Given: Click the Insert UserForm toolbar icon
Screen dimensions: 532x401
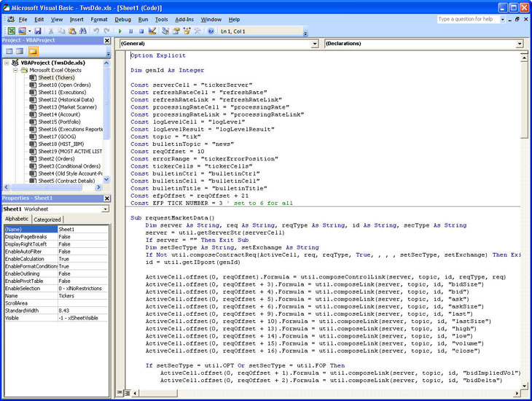Looking at the screenshot, I should pos(22,31).
